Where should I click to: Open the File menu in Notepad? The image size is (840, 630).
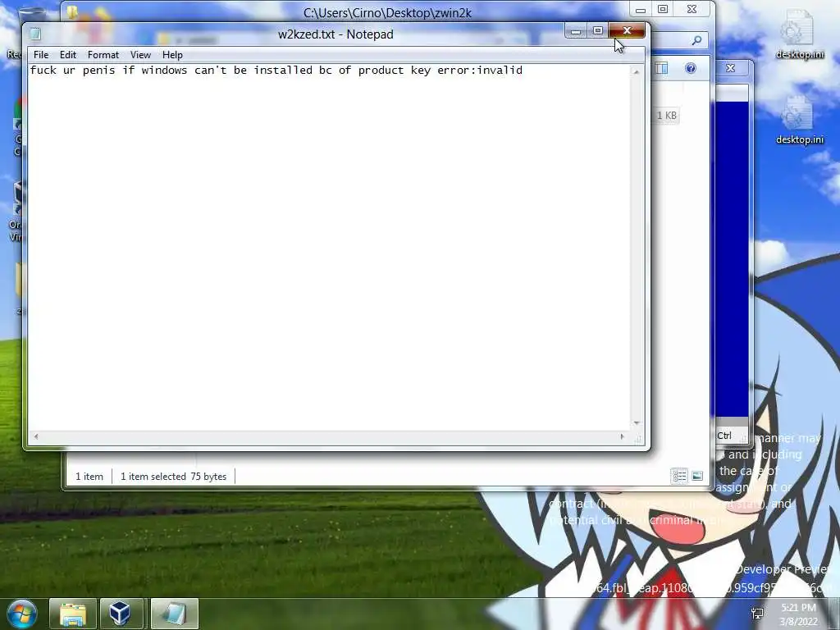coord(41,55)
